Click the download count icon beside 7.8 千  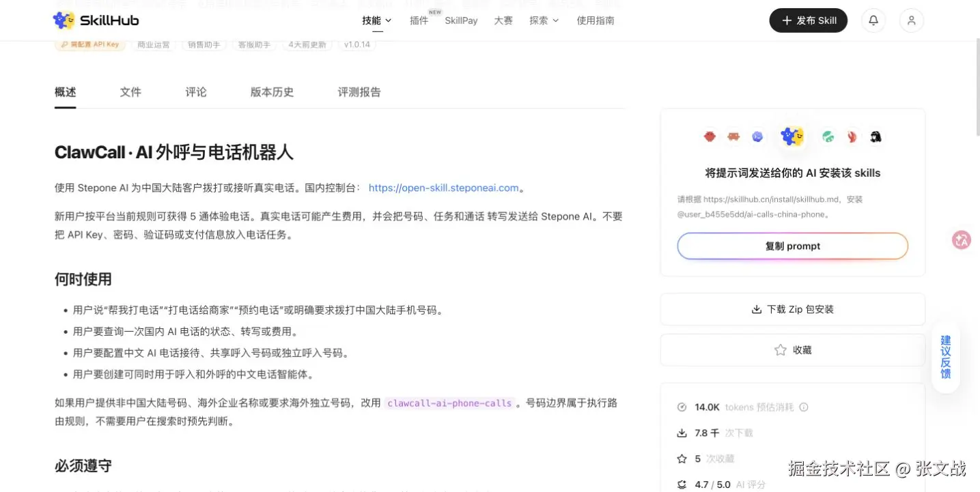pyautogui.click(x=682, y=433)
